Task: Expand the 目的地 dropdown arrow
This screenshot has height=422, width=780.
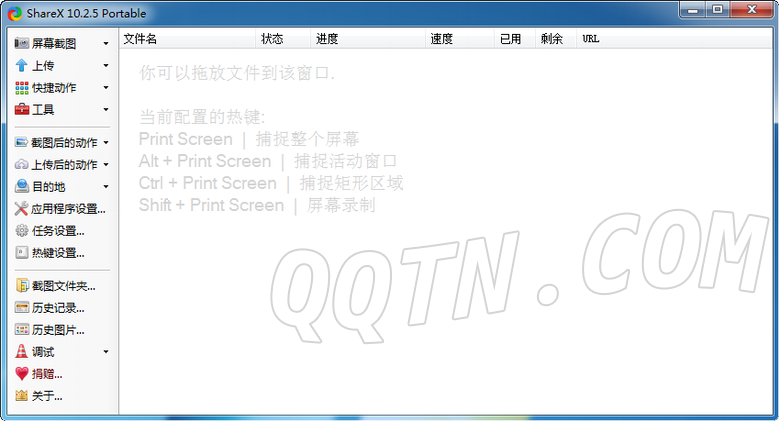Action: [x=106, y=187]
